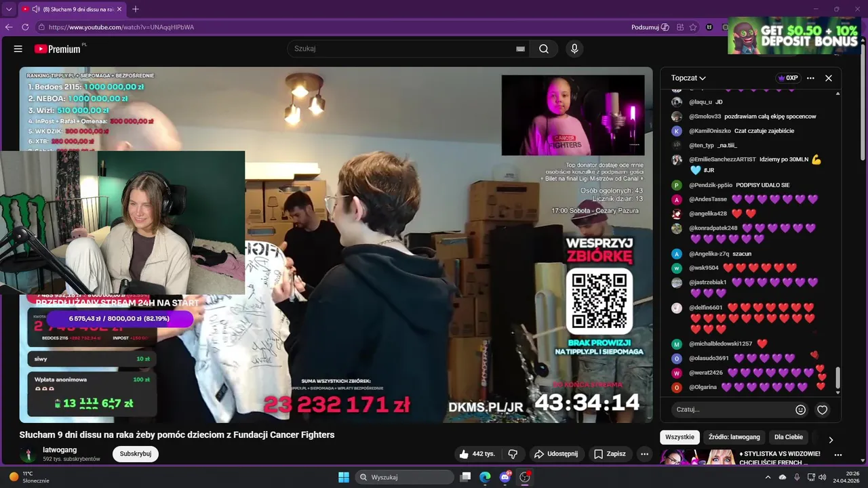This screenshot has height=488, width=868.
Task: Click the Podsumuj Copilot button
Action: 650,27
